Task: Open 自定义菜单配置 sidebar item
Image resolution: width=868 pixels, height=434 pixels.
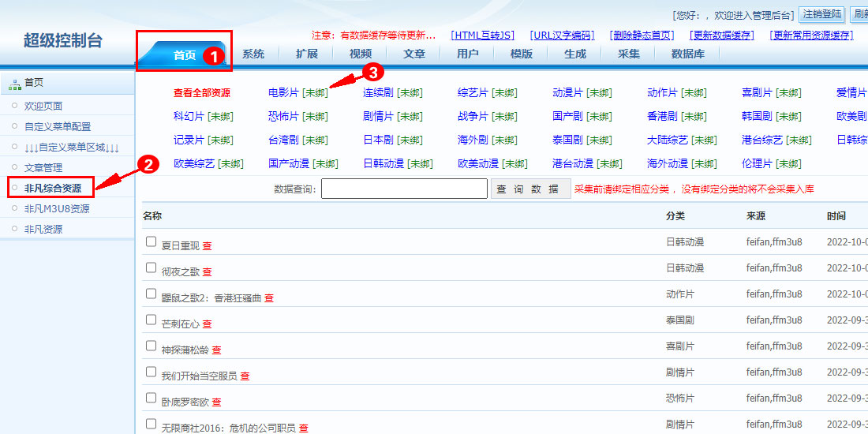Action: (x=57, y=126)
